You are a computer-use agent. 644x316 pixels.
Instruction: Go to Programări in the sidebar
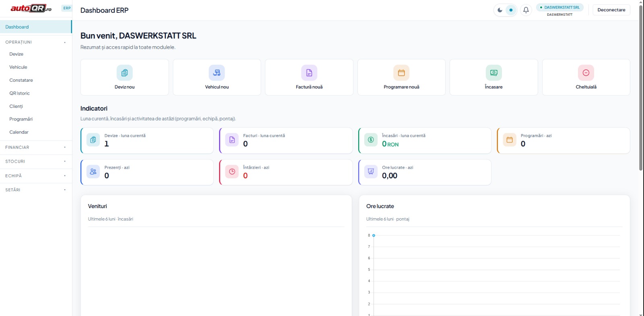coord(21,119)
